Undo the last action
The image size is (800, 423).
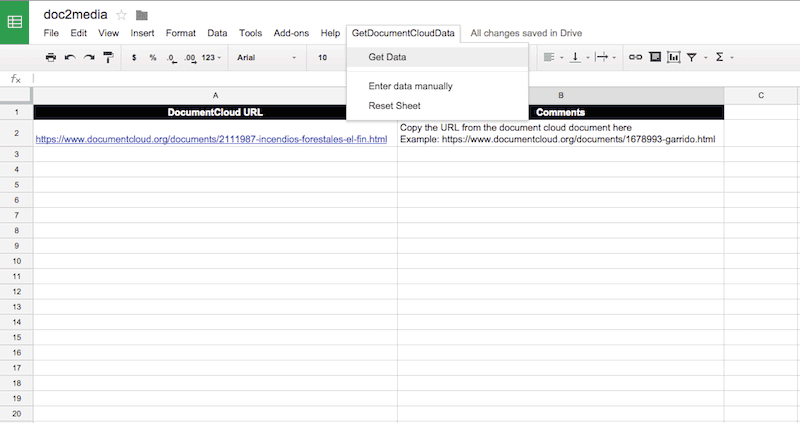pyautogui.click(x=70, y=57)
